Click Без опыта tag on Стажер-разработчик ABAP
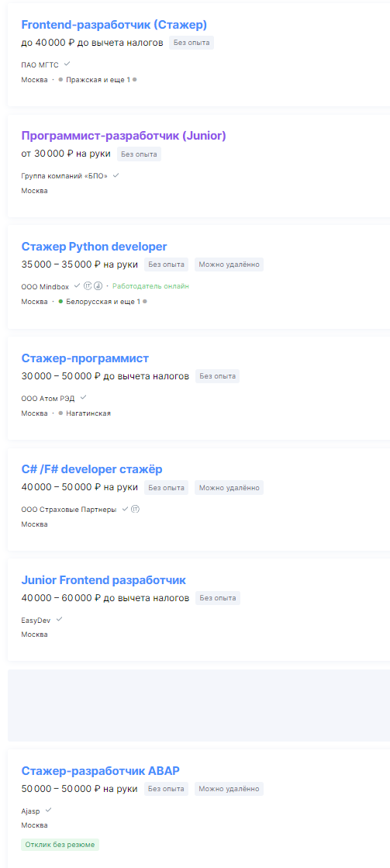The width and height of the screenshot is (390, 868). pos(167,789)
